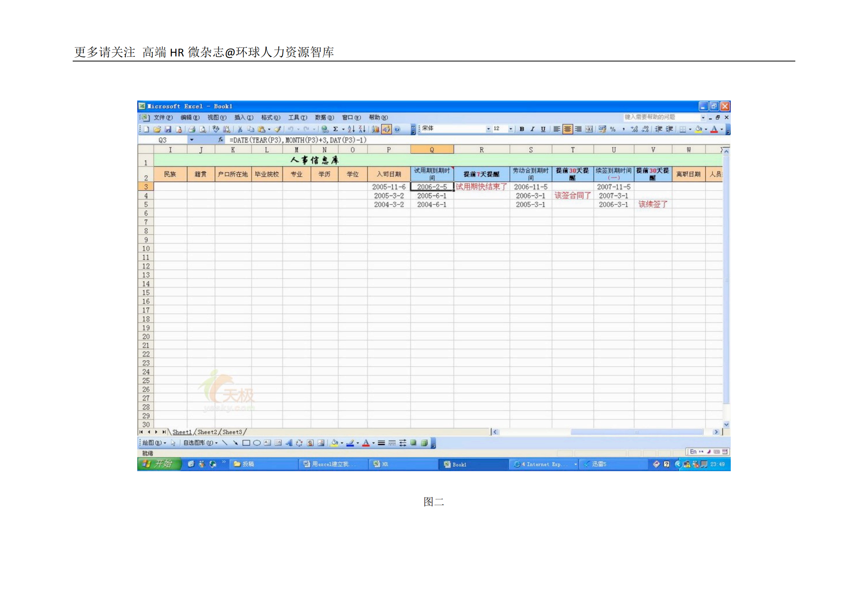Toggle underline formatting
The width and height of the screenshot is (868, 613).
tap(542, 129)
